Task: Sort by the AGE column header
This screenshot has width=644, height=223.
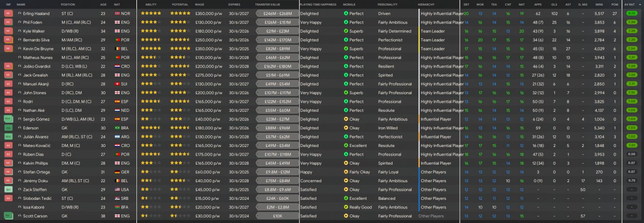Action: [103, 4]
